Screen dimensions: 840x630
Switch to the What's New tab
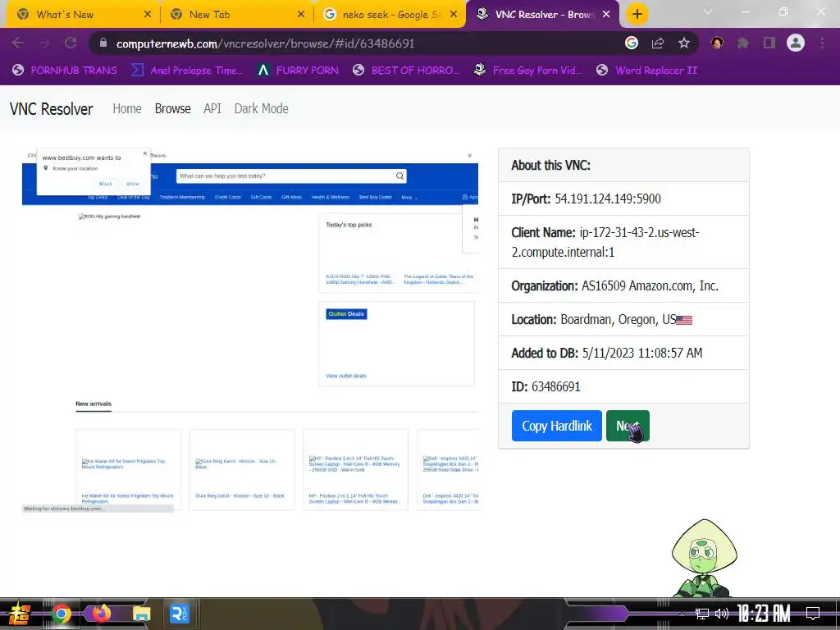pyautogui.click(x=80, y=15)
